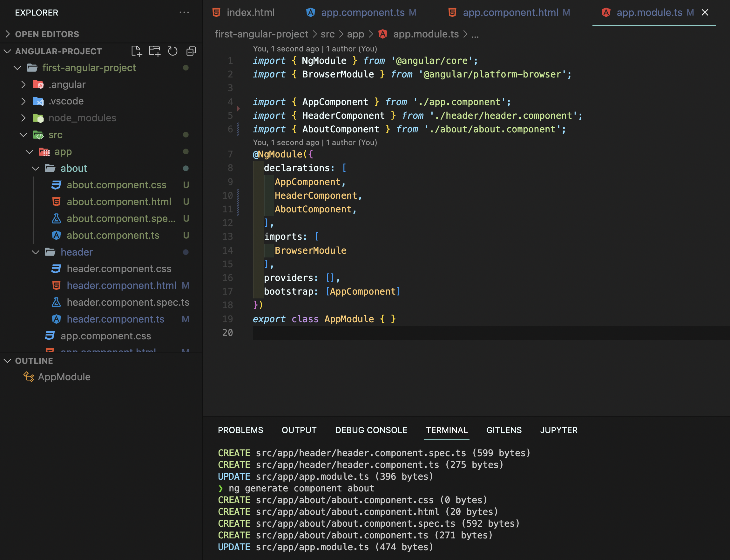Click the New Folder icon in explorer header
The height and width of the screenshot is (560, 730).
(x=154, y=51)
